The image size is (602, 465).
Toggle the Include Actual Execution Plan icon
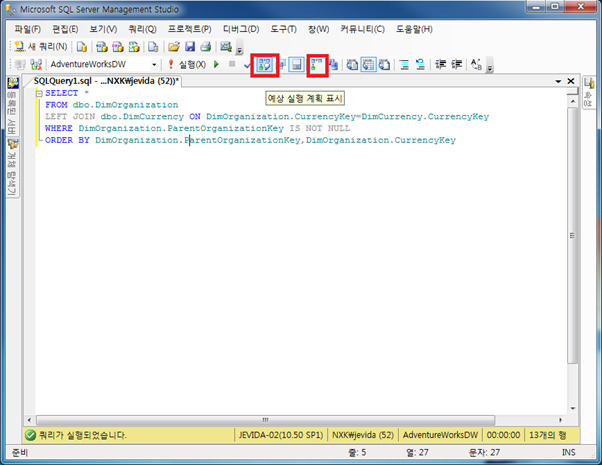[317, 65]
